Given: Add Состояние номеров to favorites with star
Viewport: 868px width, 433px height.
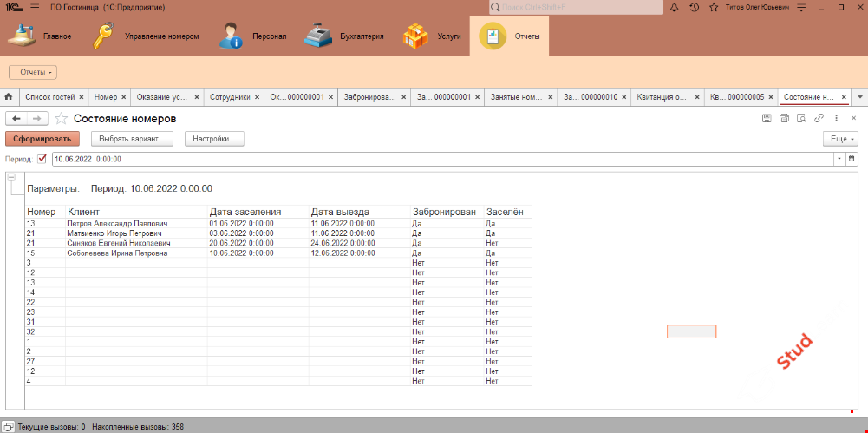Looking at the screenshot, I should [62, 118].
